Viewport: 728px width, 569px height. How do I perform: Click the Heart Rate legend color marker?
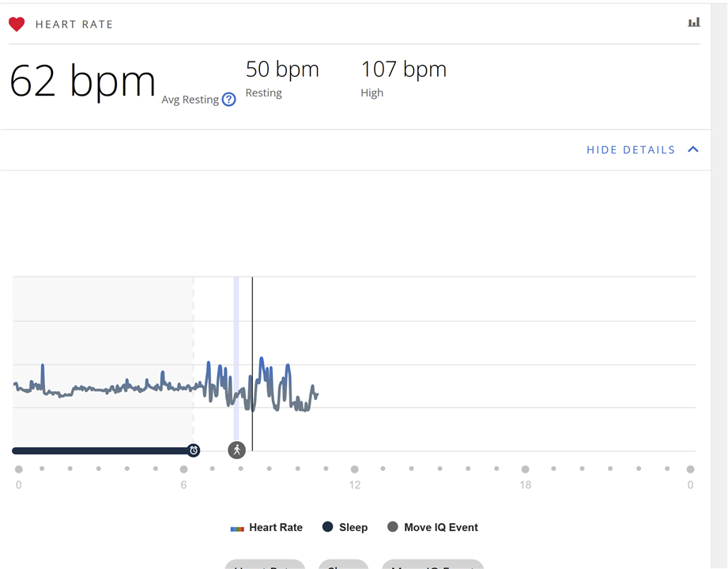click(237, 528)
